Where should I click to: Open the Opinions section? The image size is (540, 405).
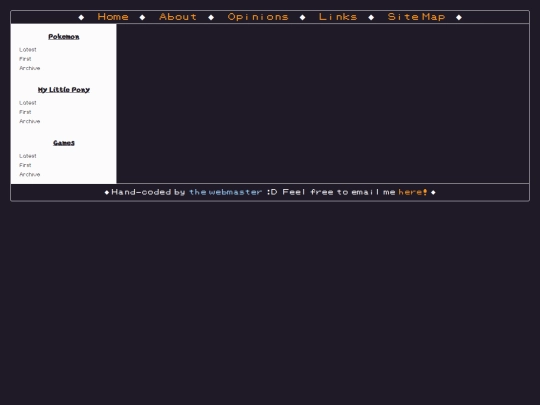click(x=258, y=17)
